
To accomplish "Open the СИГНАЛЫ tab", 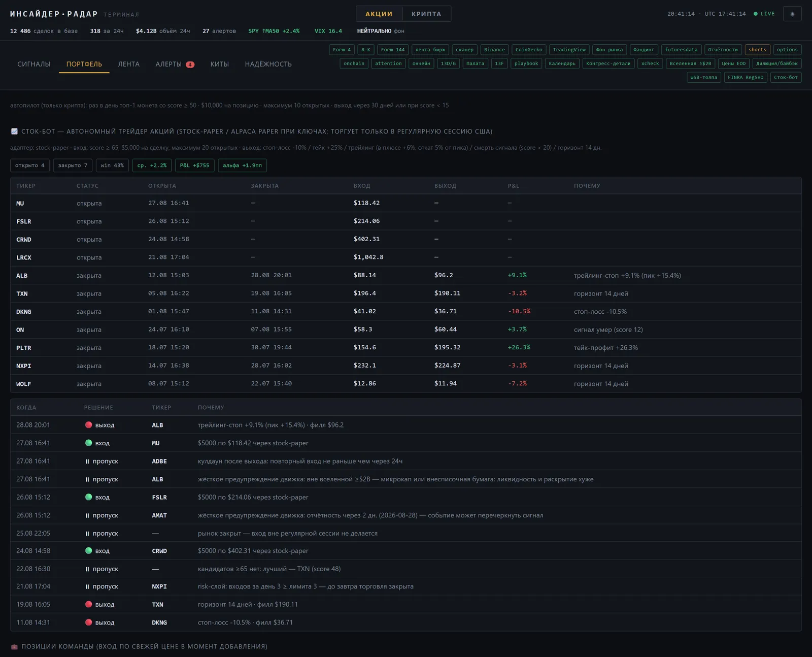I will coord(33,64).
